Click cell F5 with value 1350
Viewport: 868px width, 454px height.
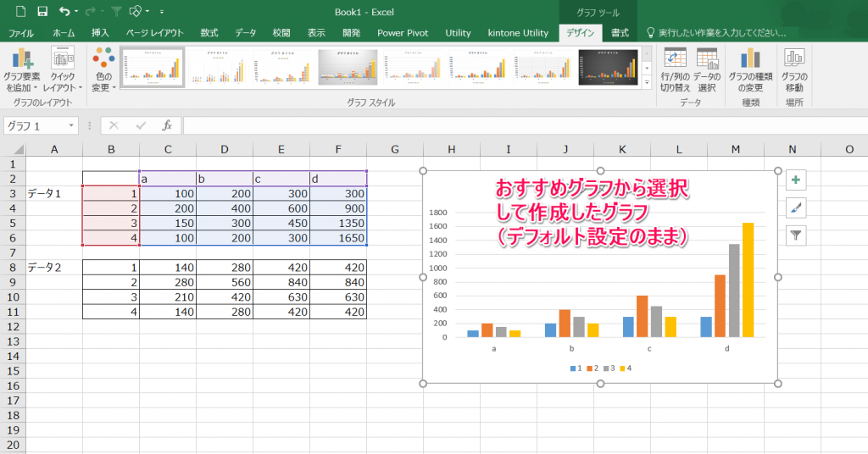[338, 223]
